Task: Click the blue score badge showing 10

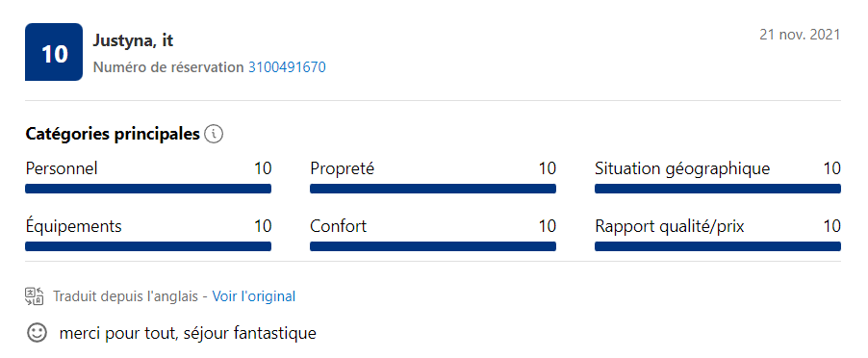Action: tap(54, 52)
